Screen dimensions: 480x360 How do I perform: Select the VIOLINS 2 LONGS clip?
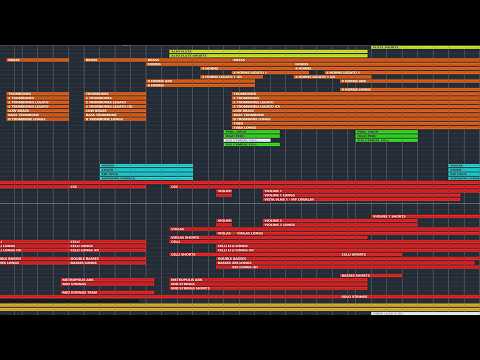(x=340, y=225)
